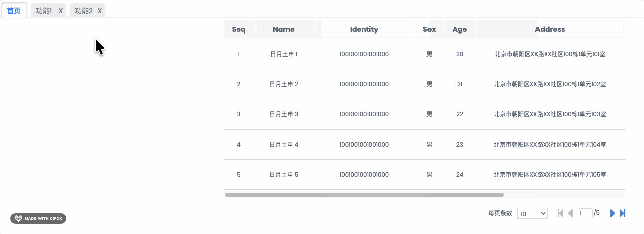Open the 每页条数 page size dropdown
644x234 pixels.
pos(532,213)
